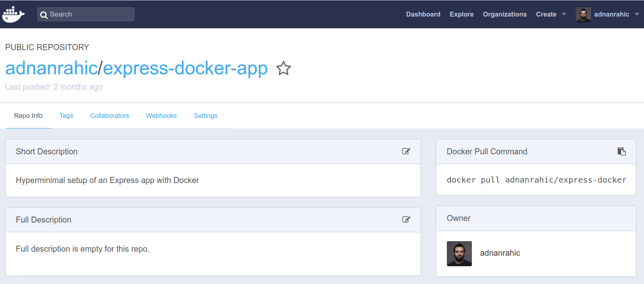Edit the Short Description

click(x=406, y=151)
